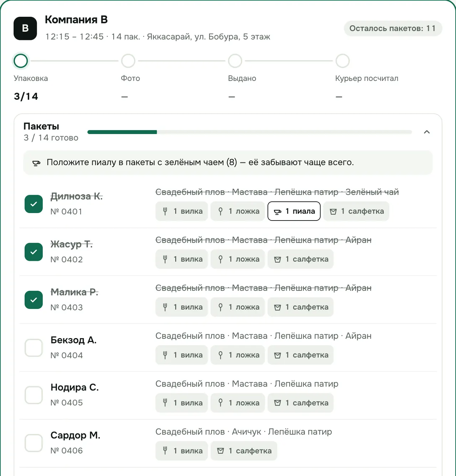
Task: Click the Компания В title
Action: point(76,20)
